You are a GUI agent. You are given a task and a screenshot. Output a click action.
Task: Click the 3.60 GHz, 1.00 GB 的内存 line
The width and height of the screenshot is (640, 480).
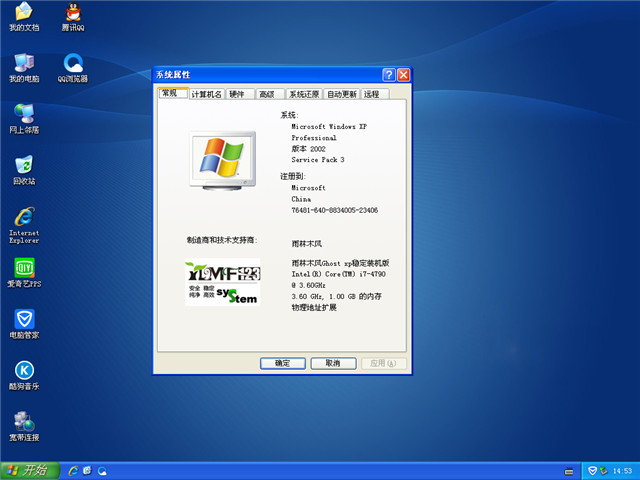(x=336, y=296)
